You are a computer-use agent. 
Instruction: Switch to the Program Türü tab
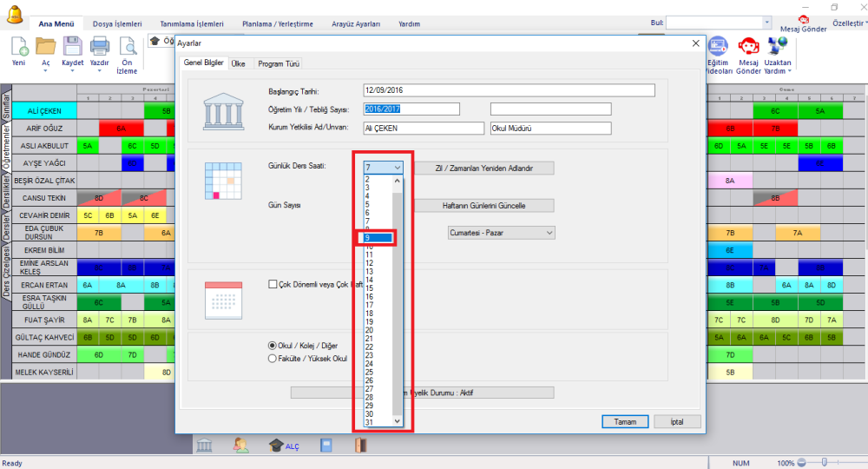point(279,63)
